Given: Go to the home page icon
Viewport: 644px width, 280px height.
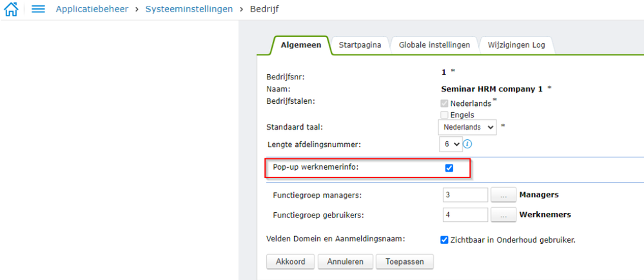Looking at the screenshot, I should coord(11,10).
